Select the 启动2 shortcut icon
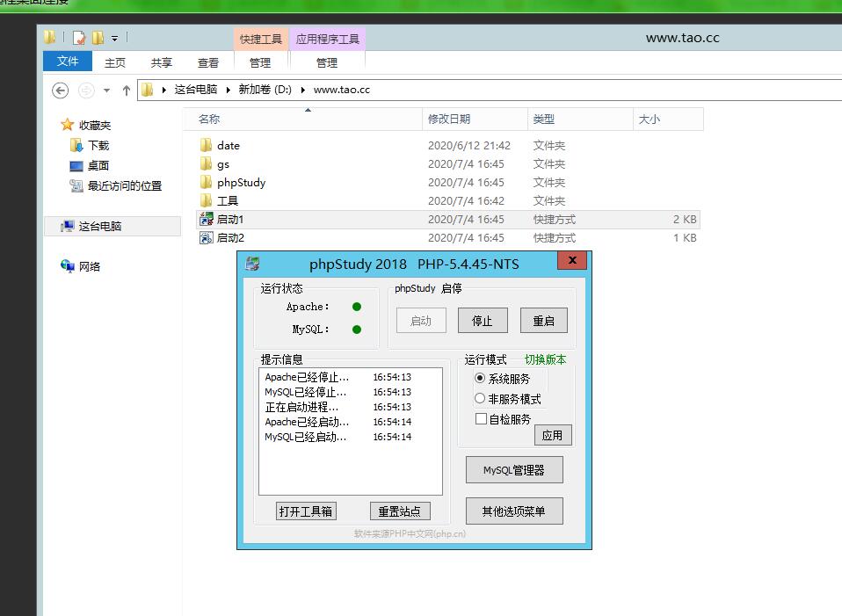842x616 pixels. coord(207,238)
